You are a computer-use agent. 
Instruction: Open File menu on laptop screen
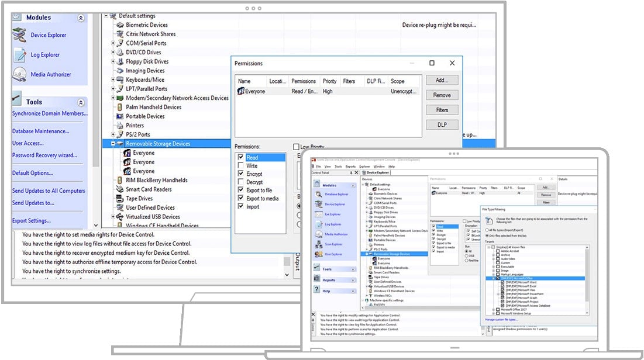(x=318, y=167)
